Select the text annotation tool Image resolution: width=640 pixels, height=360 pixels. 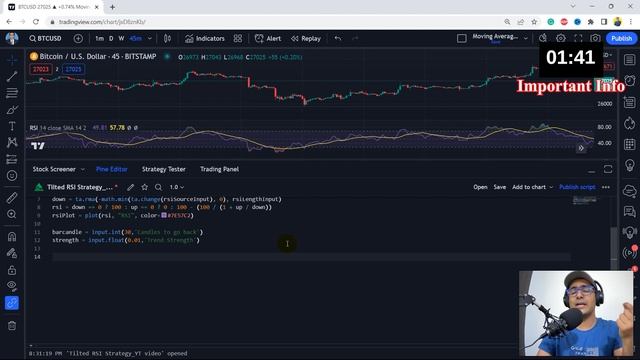pos(12,126)
